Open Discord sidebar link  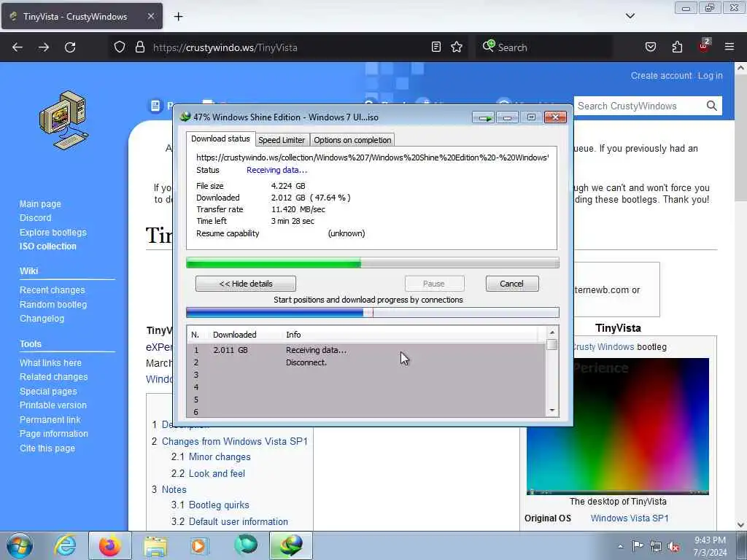click(35, 217)
